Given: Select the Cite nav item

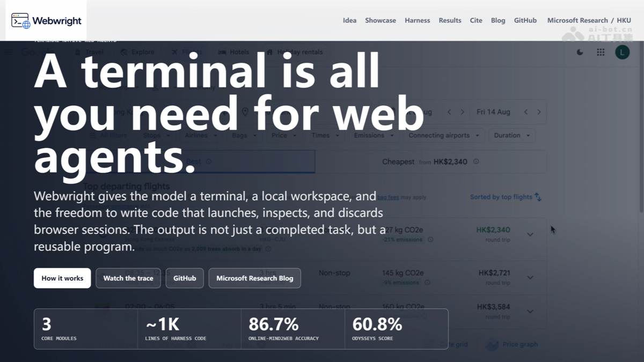Looking at the screenshot, I should [476, 20].
